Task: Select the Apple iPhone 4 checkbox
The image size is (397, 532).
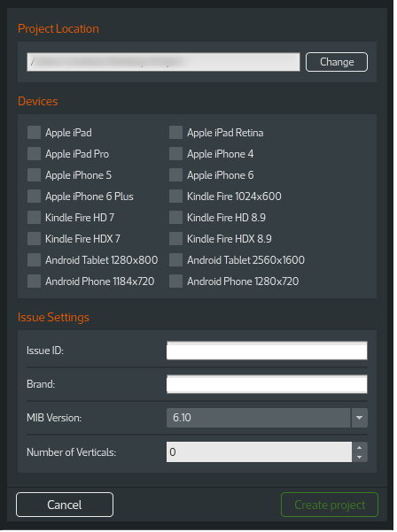Action: coord(176,154)
